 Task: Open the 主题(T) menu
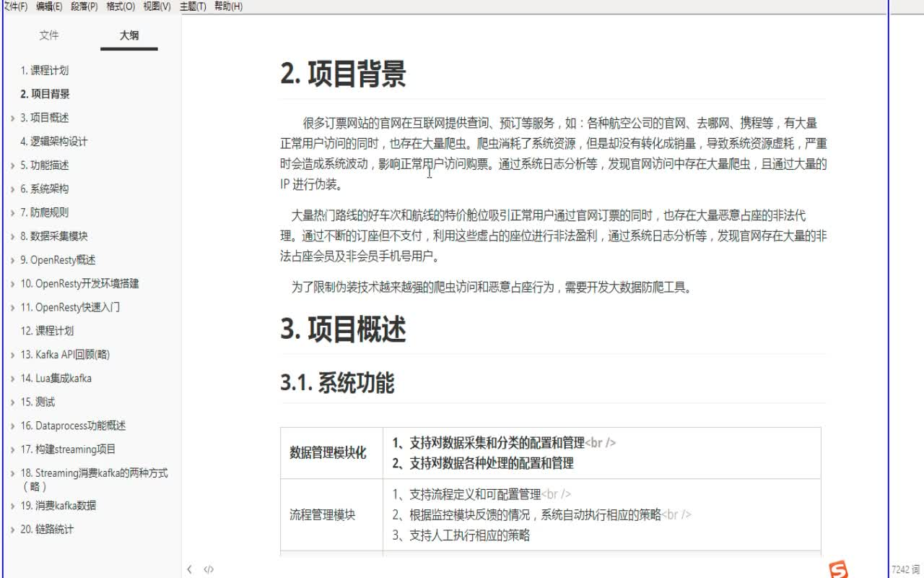193,6
